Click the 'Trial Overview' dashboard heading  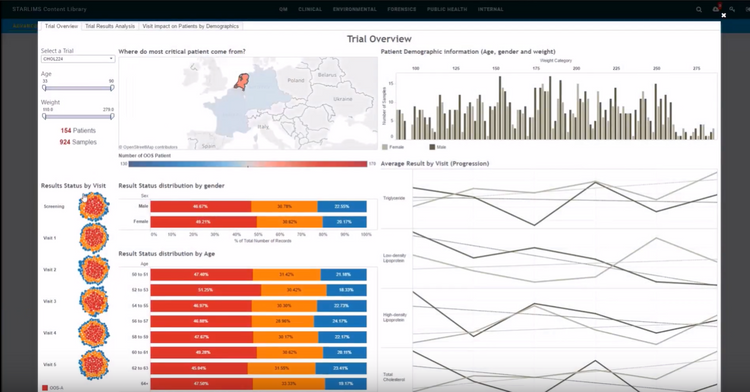(x=379, y=39)
